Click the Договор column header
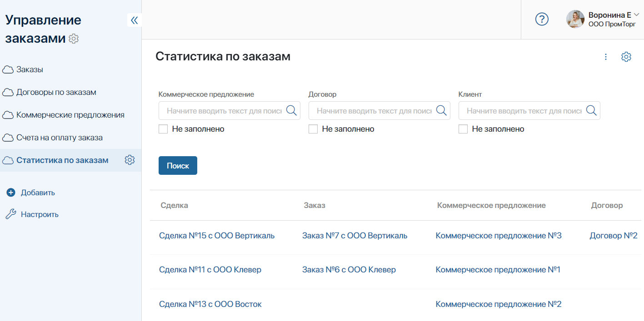The width and height of the screenshot is (644, 321). tap(607, 205)
